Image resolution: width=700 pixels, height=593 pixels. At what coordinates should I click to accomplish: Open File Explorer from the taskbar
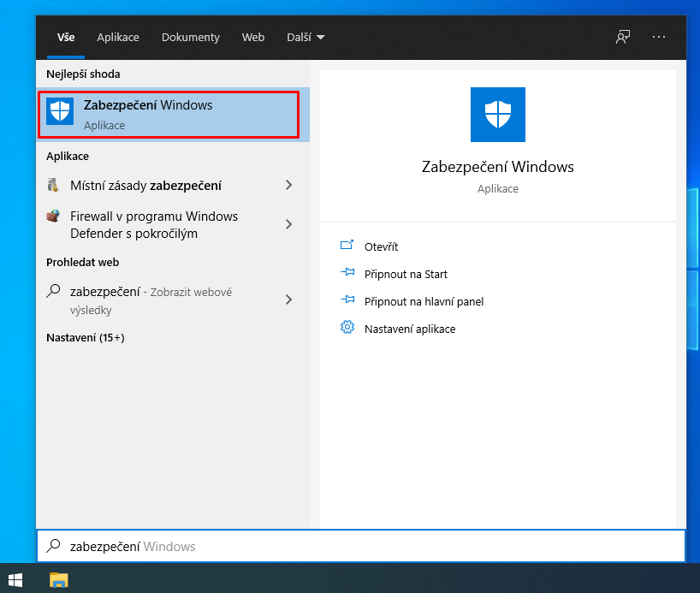pyautogui.click(x=58, y=580)
